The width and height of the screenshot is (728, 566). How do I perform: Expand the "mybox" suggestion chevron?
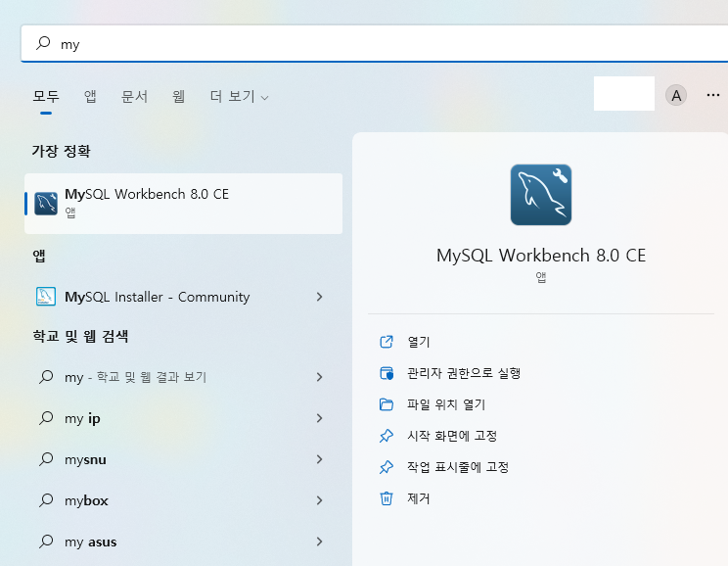click(x=319, y=500)
